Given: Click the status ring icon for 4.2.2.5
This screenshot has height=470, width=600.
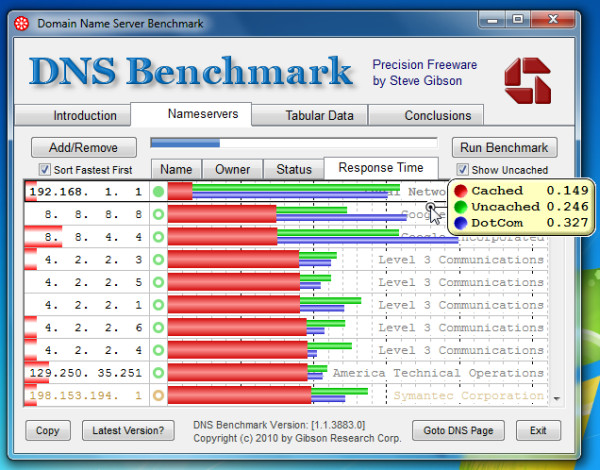Looking at the screenshot, I should (158, 282).
